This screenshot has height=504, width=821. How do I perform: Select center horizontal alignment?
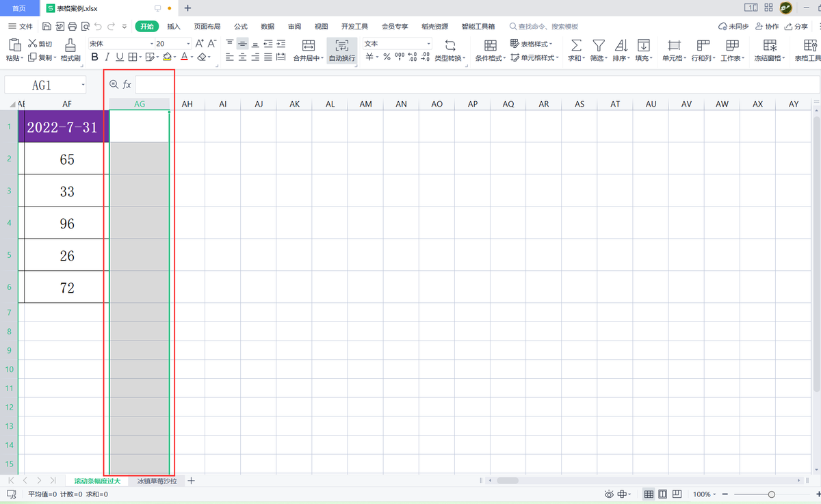point(242,57)
